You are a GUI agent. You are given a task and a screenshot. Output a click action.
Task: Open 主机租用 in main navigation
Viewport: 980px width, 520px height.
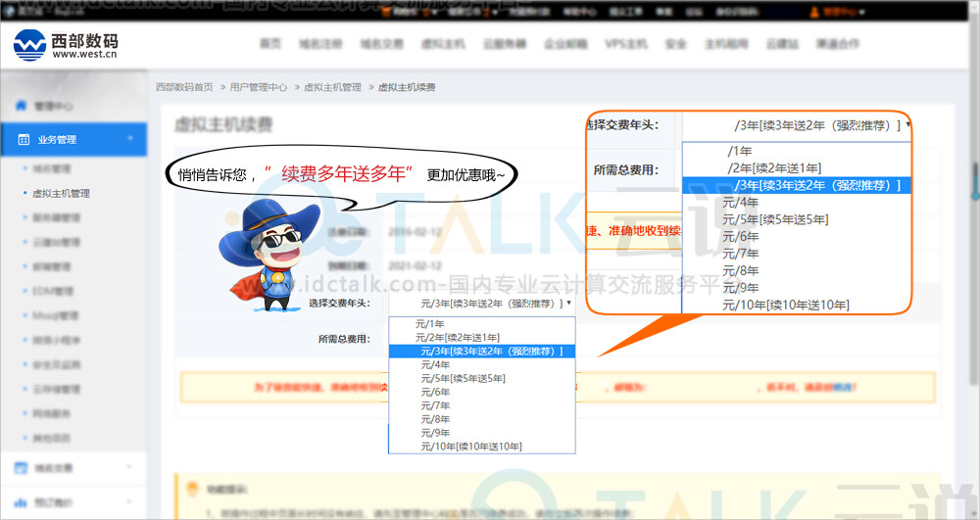tap(726, 44)
